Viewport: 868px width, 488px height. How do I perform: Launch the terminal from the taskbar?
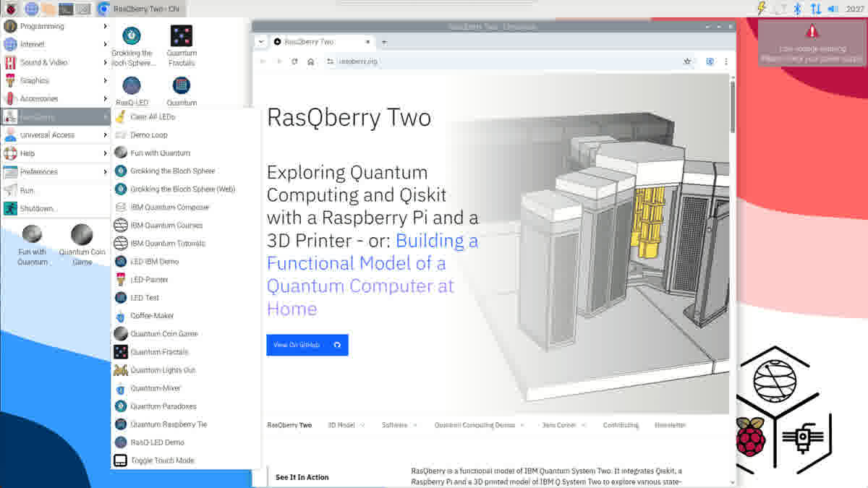click(x=66, y=9)
